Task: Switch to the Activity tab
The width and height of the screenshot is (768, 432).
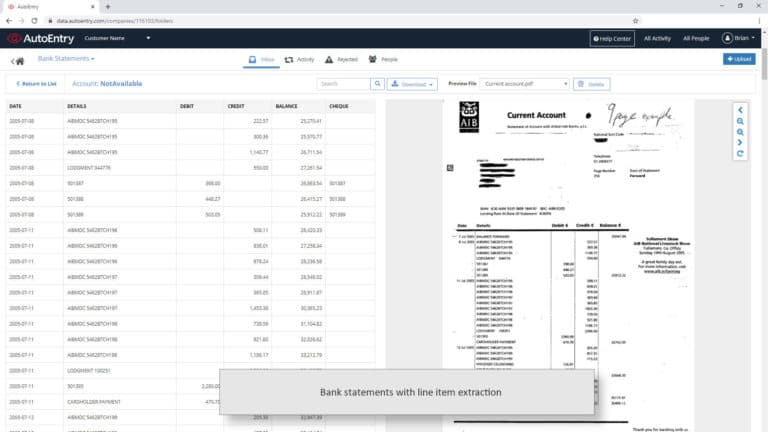Action: [299, 60]
